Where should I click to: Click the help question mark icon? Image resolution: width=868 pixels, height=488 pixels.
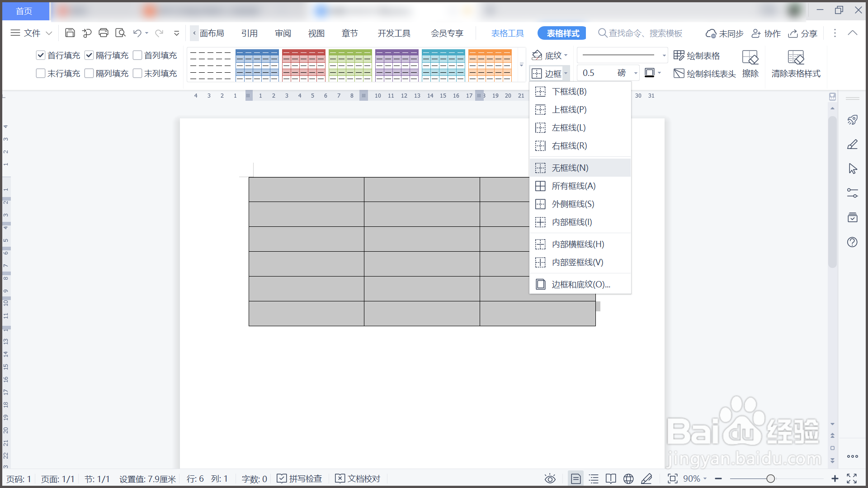852,242
